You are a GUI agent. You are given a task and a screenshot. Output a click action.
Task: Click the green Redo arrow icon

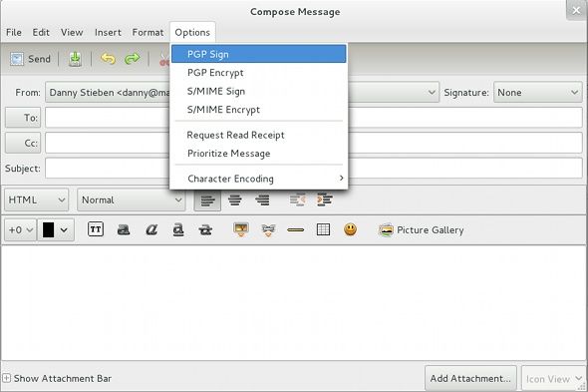(132, 59)
